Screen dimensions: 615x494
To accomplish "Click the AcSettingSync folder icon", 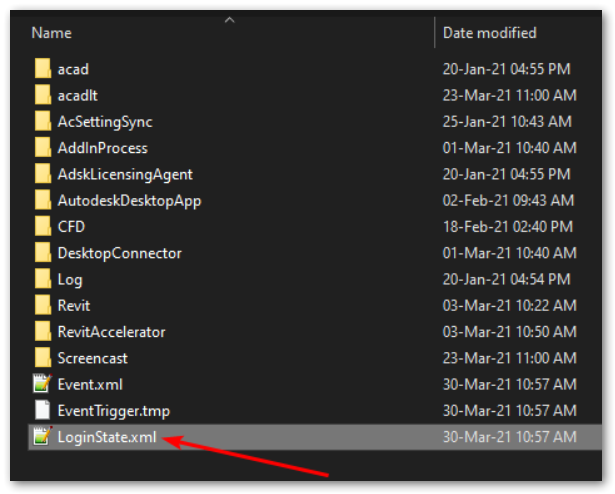I will 42,122.
